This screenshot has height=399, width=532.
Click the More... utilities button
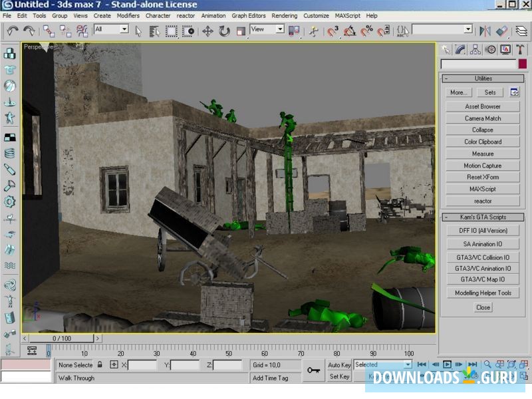pyautogui.click(x=459, y=92)
